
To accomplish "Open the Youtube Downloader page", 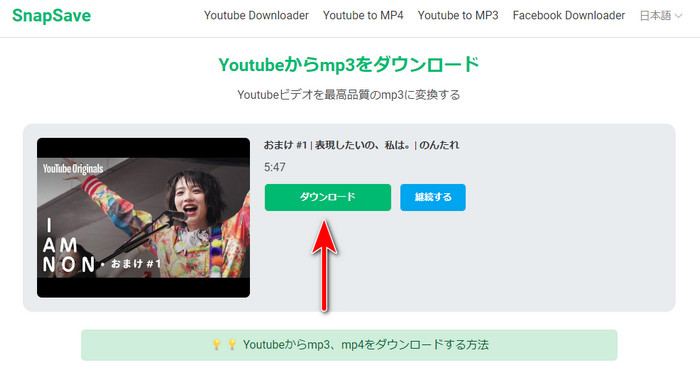I will click(256, 16).
